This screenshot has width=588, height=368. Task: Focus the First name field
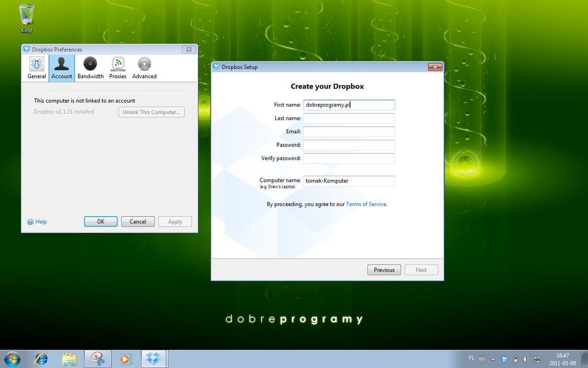pyautogui.click(x=349, y=105)
